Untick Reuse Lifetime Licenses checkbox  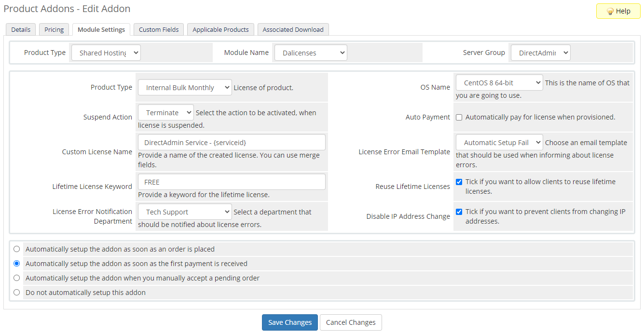pos(459,182)
